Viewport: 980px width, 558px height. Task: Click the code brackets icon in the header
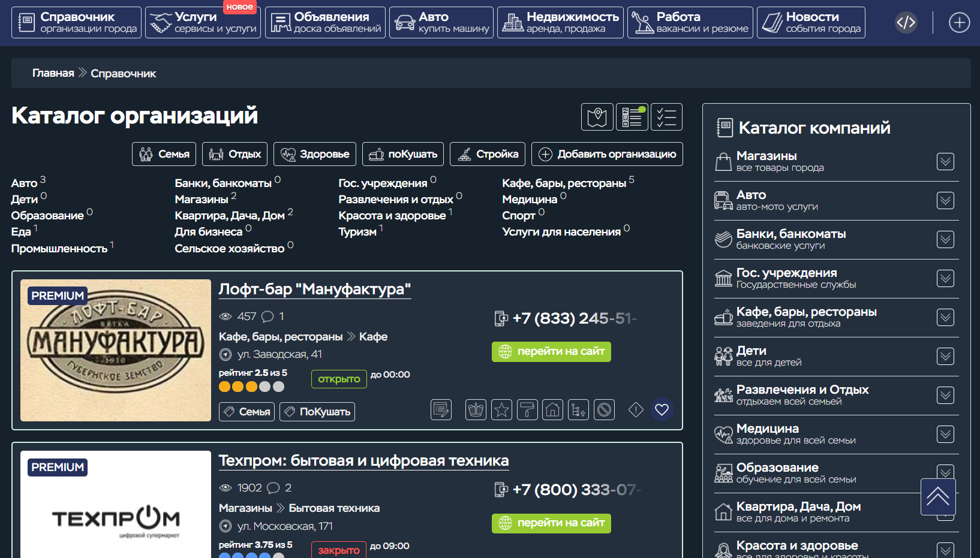[x=906, y=23]
